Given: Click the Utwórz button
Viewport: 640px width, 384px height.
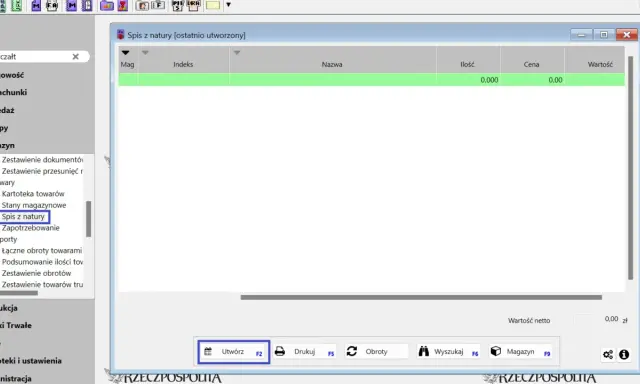Looking at the screenshot, I should (233, 352).
